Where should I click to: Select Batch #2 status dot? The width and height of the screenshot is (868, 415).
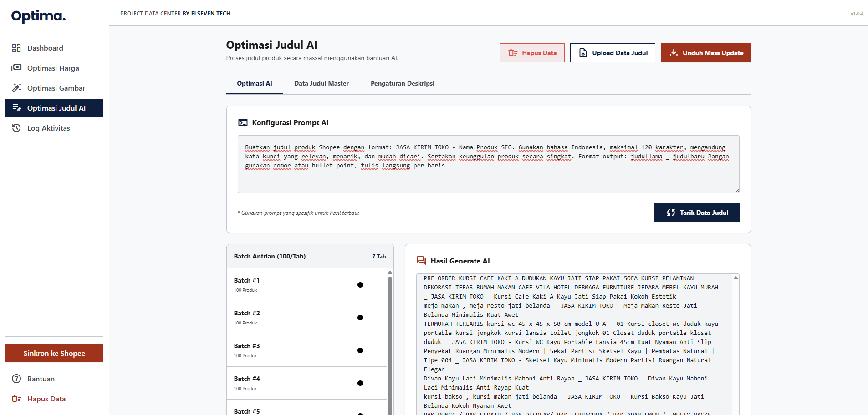click(x=360, y=318)
